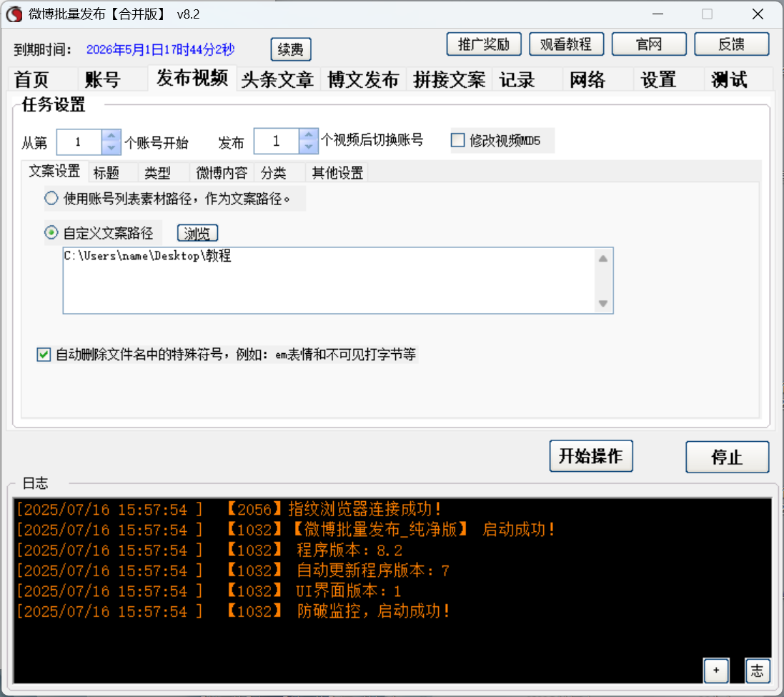The image size is (784, 697).
Task: Decrease videos-per-account count with down arrow
Action: coord(309,147)
